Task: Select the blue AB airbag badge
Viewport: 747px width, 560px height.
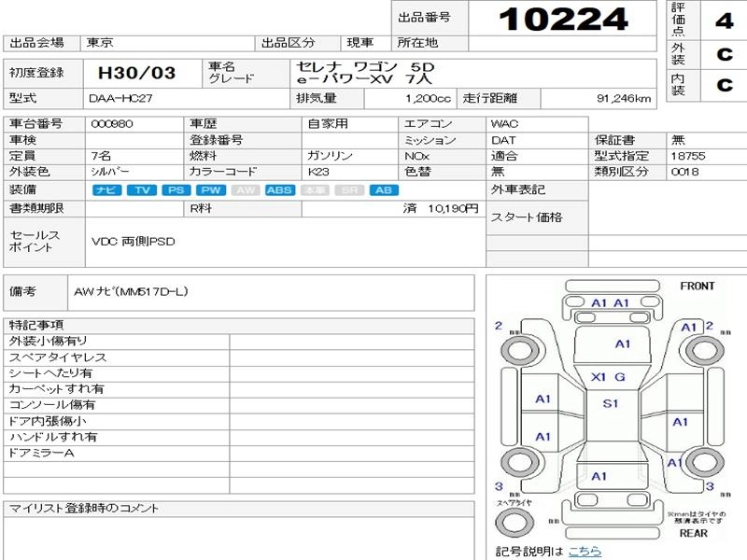Action: pyautogui.click(x=384, y=190)
